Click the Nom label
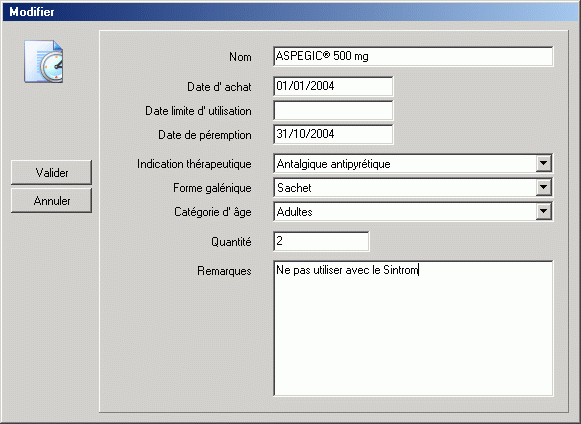581x424 pixels. [240, 57]
